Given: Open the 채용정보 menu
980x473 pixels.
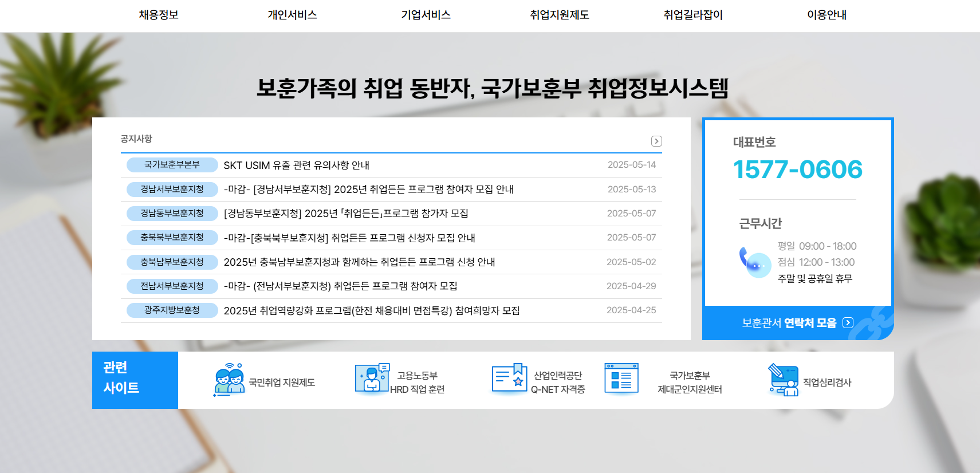Looking at the screenshot, I should pyautogui.click(x=159, y=15).
